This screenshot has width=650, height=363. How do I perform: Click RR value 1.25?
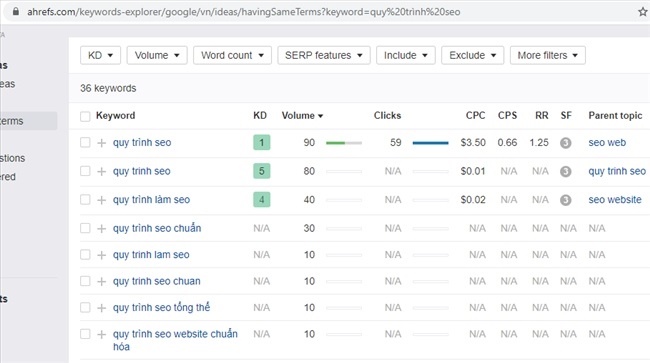coord(539,143)
